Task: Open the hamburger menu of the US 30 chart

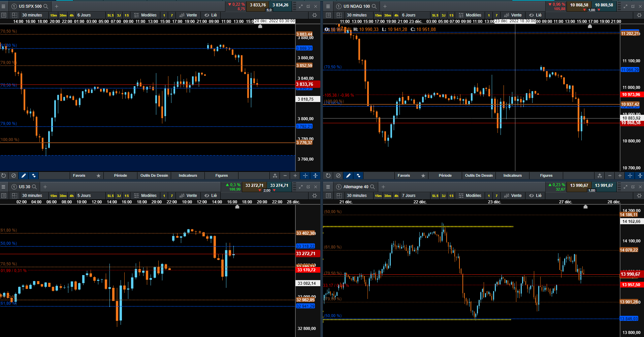Action: [4, 187]
